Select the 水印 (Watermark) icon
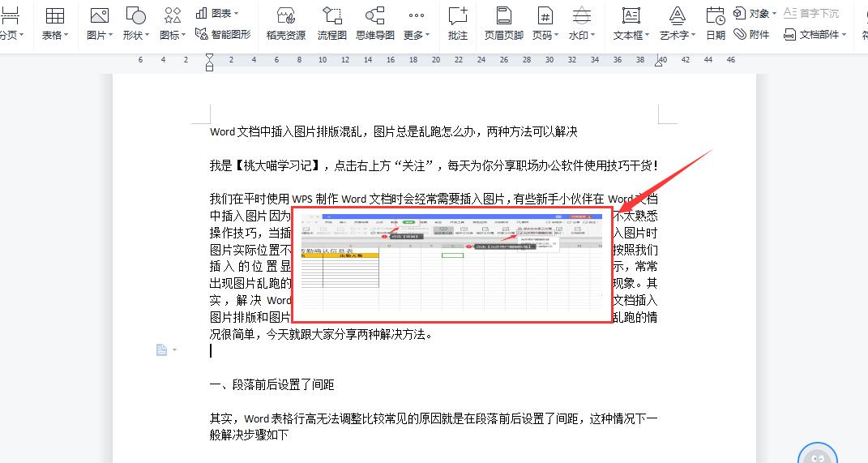This screenshot has width=868, height=463. click(581, 15)
